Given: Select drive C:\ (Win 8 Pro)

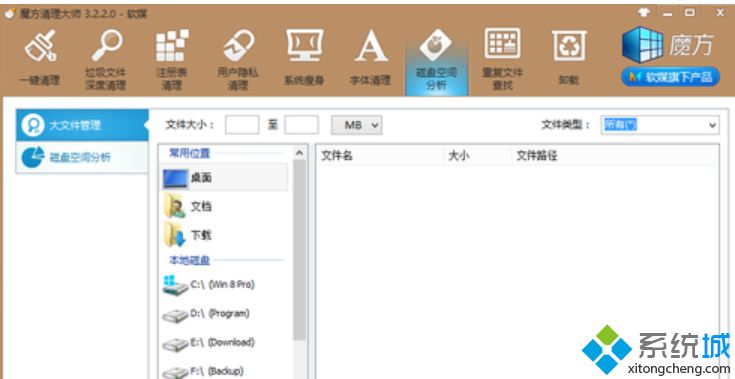Looking at the screenshot, I should [224, 285].
